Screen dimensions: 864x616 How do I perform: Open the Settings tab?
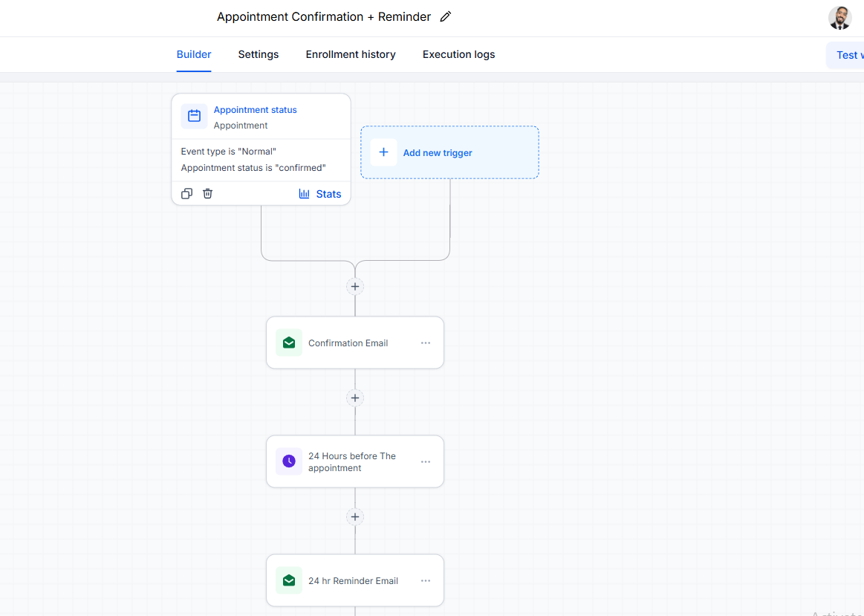259,54
